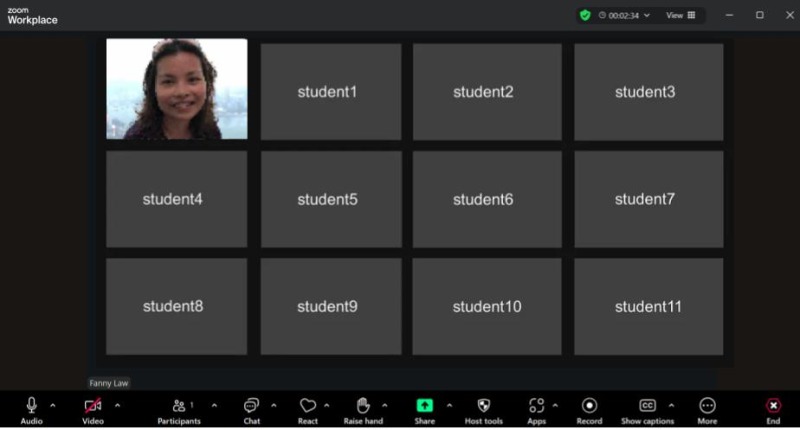Click the More options icon
Viewport: 800px width, 430px height.
click(707, 406)
